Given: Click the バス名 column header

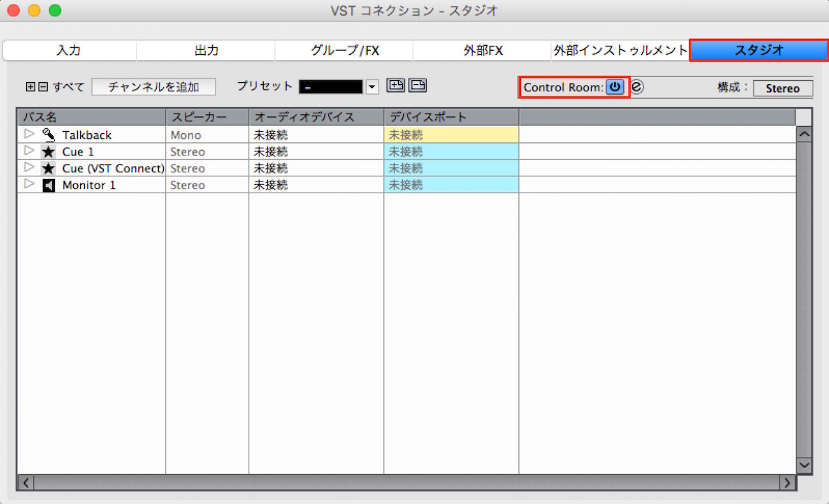Looking at the screenshot, I should click(91, 118).
